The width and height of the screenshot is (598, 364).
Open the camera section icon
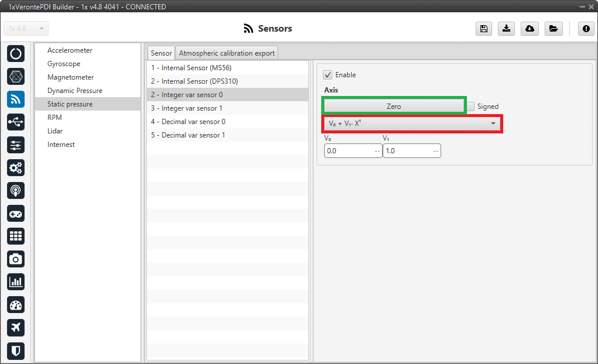[x=16, y=259]
